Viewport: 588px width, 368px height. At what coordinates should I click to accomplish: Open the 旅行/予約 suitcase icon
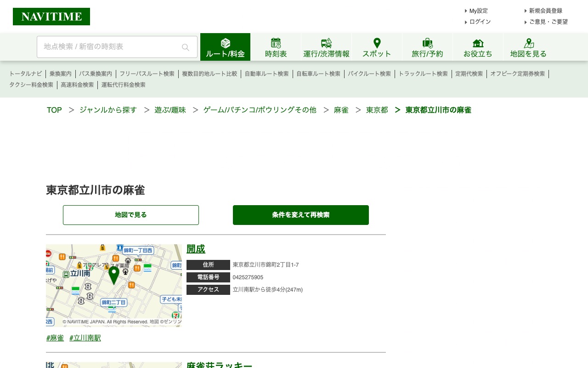click(x=427, y=42)
